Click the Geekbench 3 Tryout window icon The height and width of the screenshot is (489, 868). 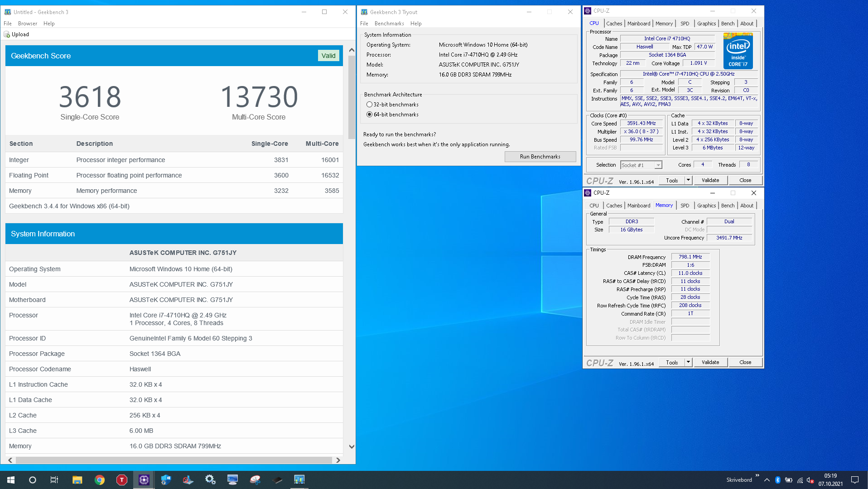point(364,12)
